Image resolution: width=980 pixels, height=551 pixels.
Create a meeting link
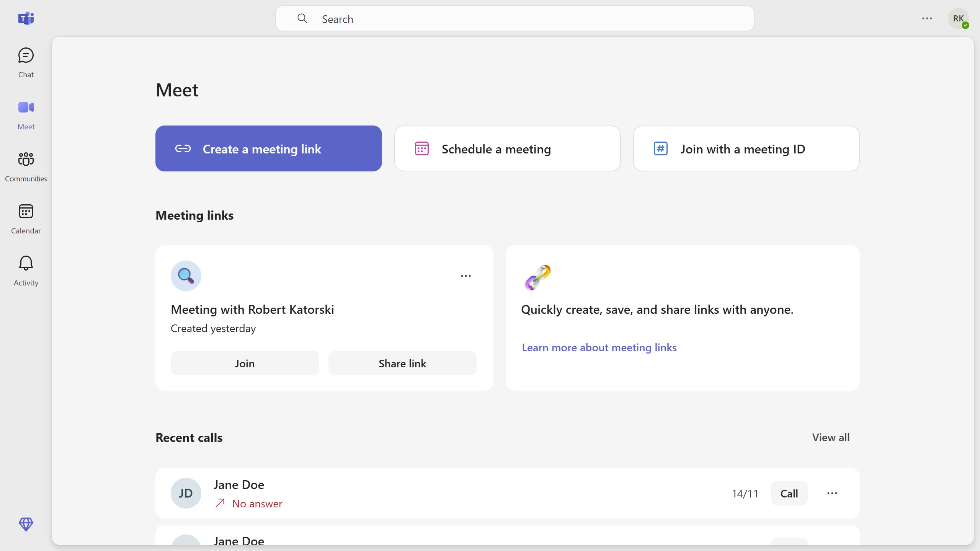tap(268, 148)
